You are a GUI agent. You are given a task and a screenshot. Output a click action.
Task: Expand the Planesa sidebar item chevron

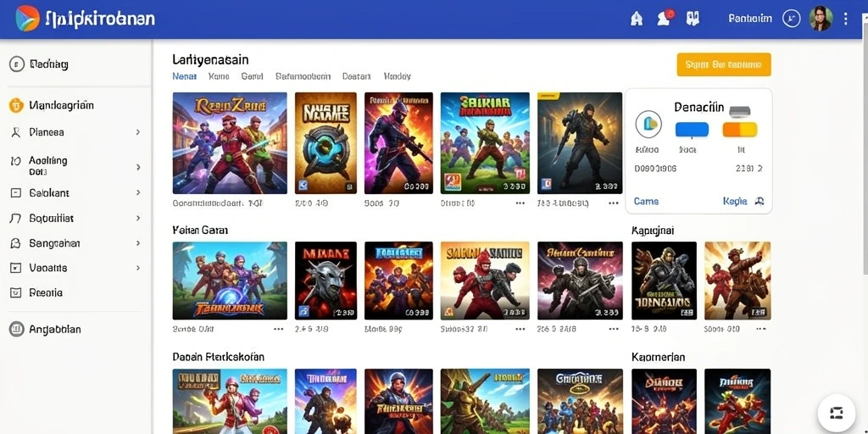click(138, 132)
